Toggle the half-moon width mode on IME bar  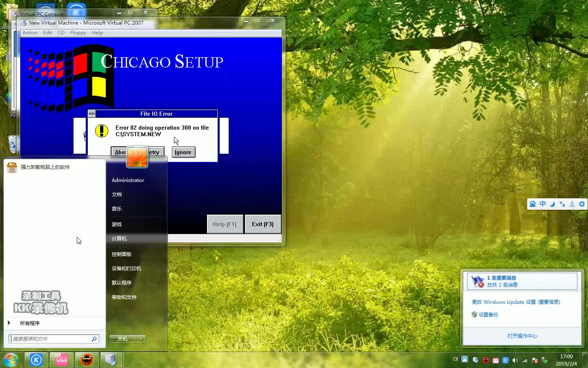pyautogui.click(x=552, y=204)
